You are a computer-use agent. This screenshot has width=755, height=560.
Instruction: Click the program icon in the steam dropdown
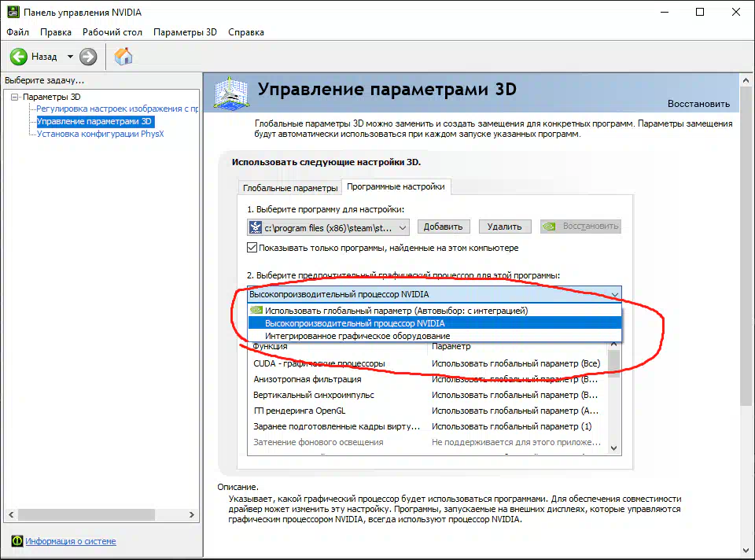[x=256, y=227]
